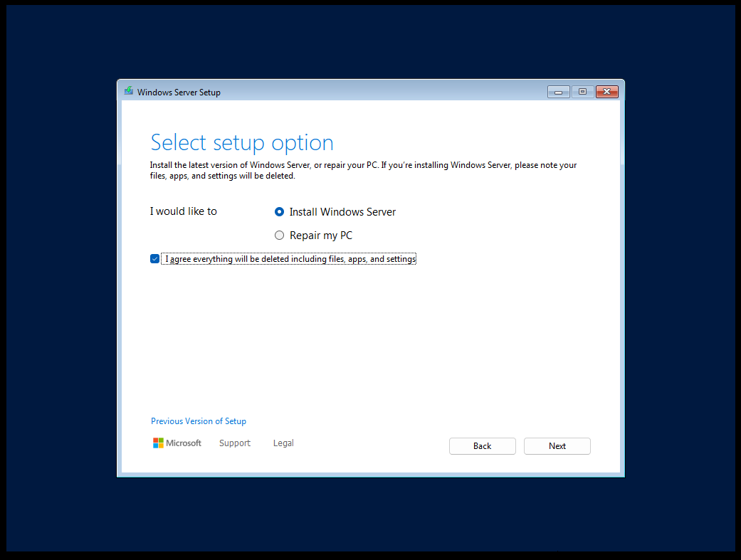Open the Support link
Image resolution: width=741 pixels, height=560 pixels.
click(x=235, y=443)
